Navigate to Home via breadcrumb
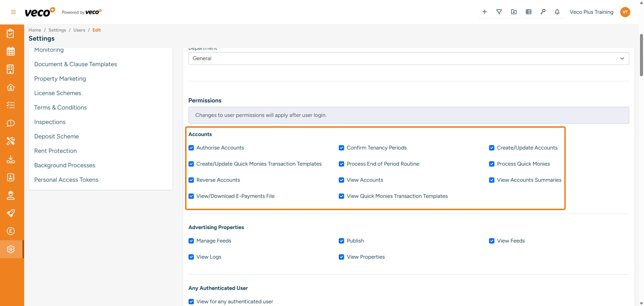The height and width of the screenshot is (306, 644). [35, 30]
